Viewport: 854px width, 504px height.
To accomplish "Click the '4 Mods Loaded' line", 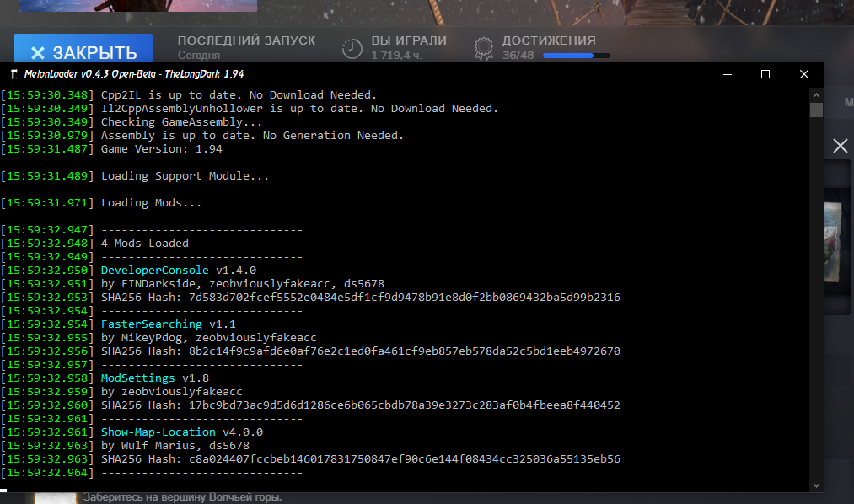I will (145, 244).
